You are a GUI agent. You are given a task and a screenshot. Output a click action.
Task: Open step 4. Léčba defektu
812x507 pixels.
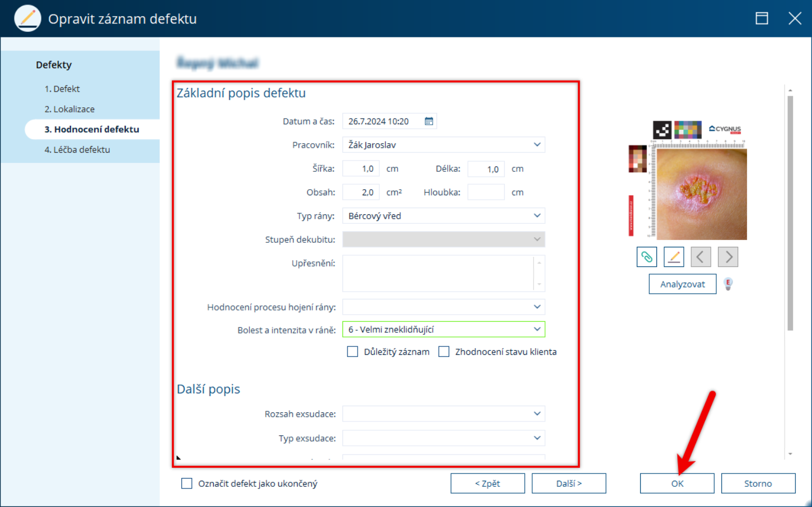(x=77, y=150)
